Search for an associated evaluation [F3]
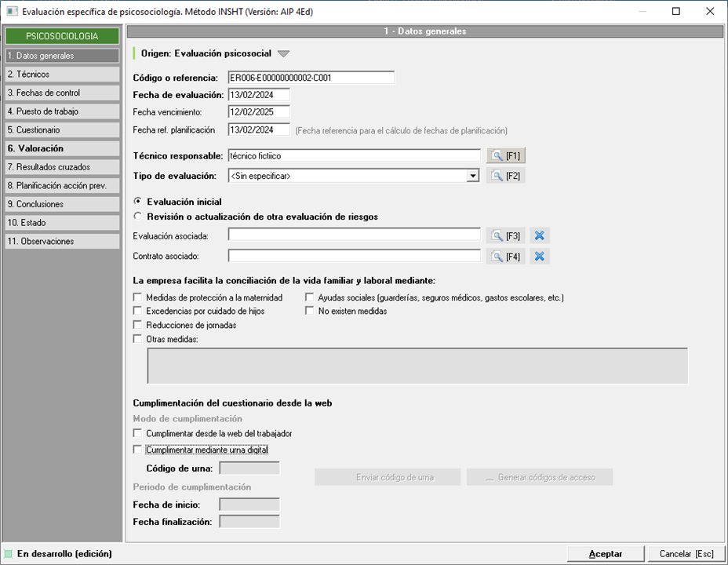 pyautogui.click(x=505, y=235)
